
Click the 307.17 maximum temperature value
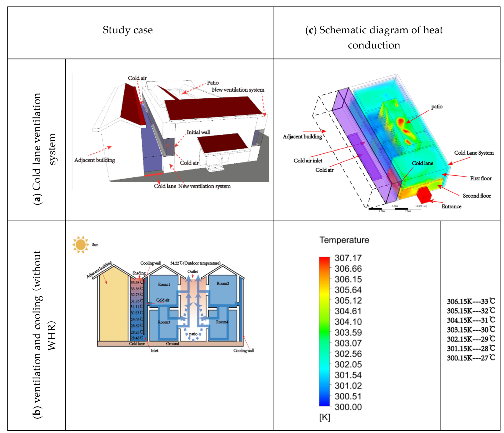[x=348, y=258]
